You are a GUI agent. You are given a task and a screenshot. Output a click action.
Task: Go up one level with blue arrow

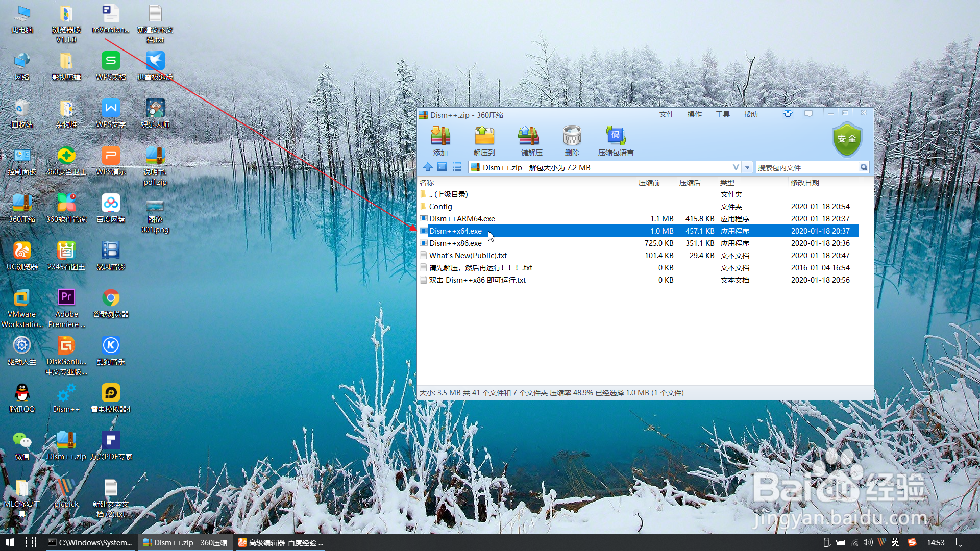click(428, 167)
